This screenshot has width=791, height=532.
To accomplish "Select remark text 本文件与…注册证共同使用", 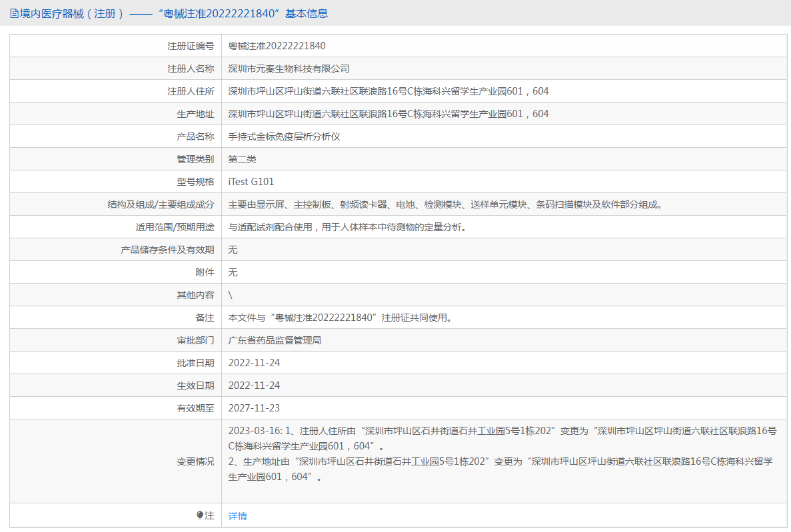I will point(341,318).
